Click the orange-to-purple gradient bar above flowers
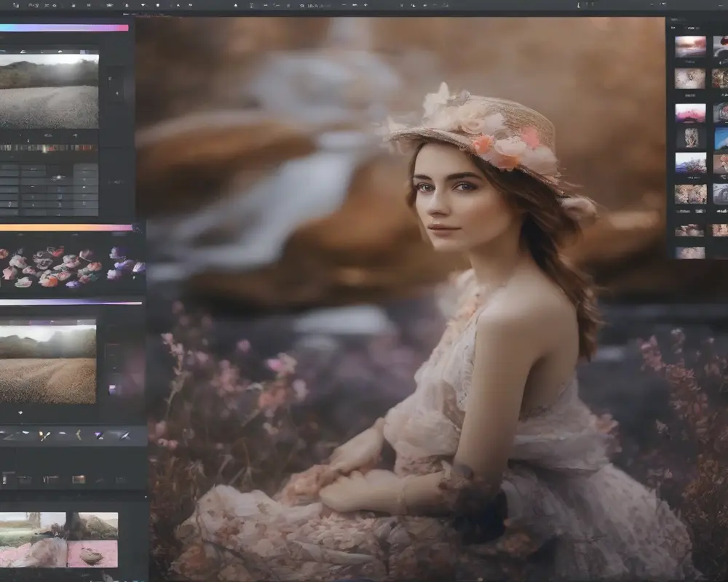 66,228
